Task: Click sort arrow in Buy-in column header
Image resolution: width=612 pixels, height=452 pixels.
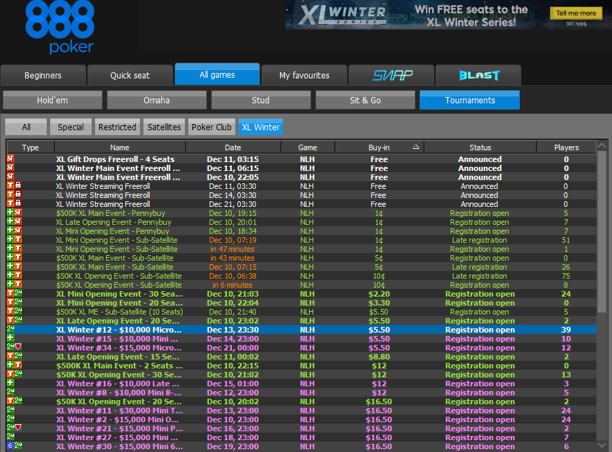Action: pos(416,147)
